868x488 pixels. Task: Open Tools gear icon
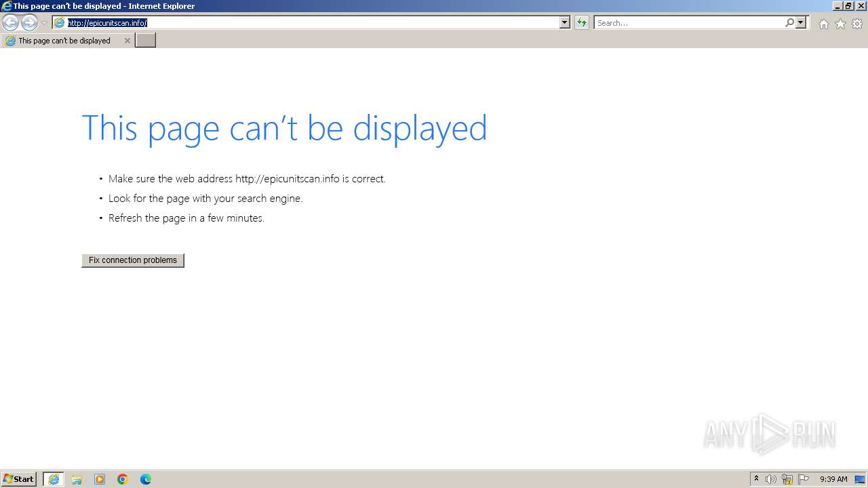[857, 24]
